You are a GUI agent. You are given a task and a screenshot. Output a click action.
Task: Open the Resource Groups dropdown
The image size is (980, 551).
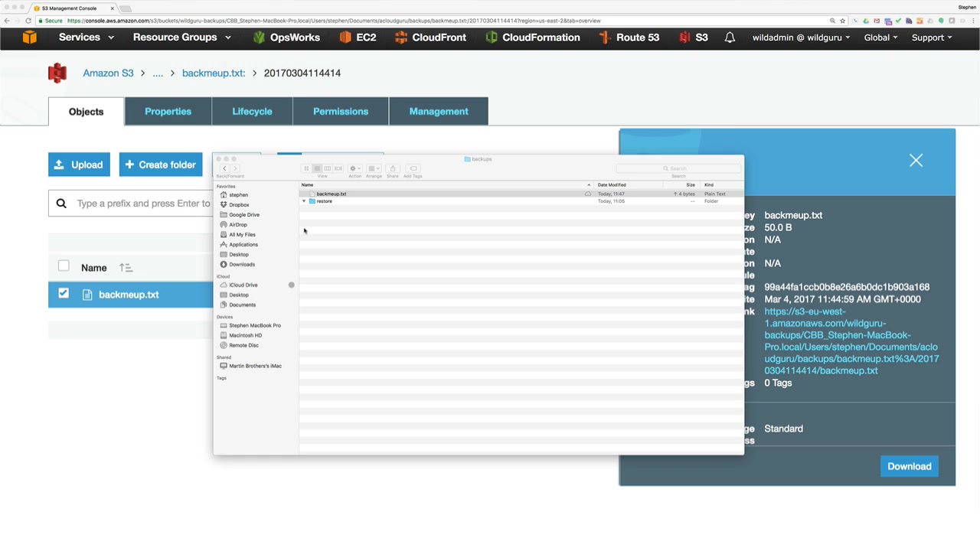click(x=182, y=37)
